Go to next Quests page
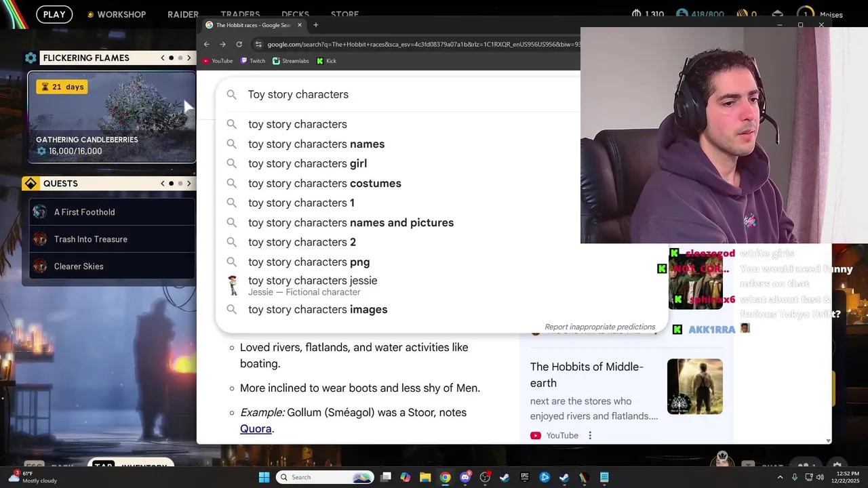This screenshot has height=488, width=868. [189, 184]
